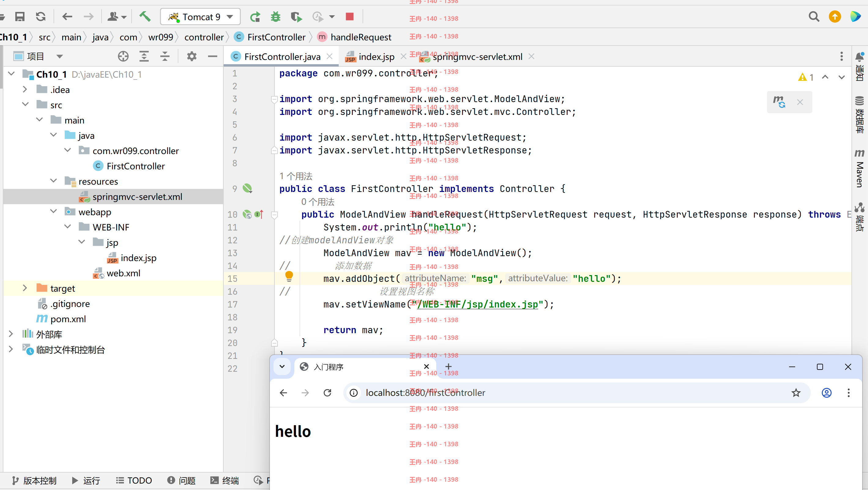Select the 入门程序 browser tab
868x490 pixels.
[x=365, y=367]
